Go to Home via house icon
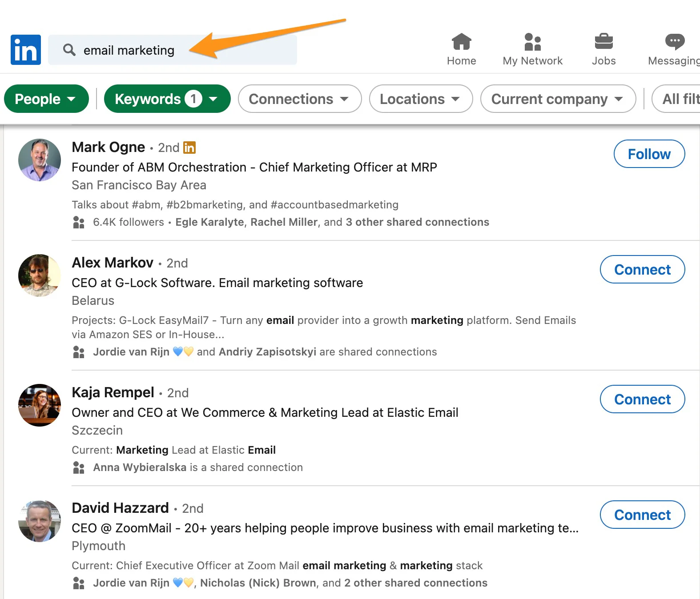 [x=461, y=42]
